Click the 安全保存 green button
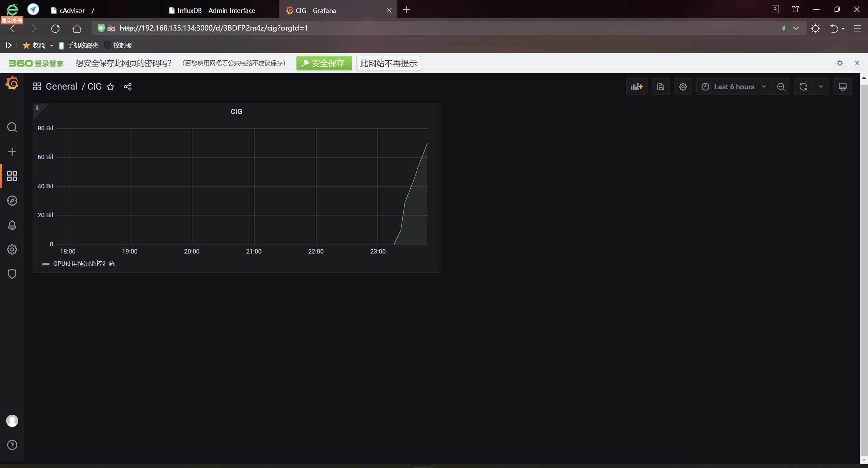The width and height of the screenshot is (868, 468). pyautogui.click(x=324, y=63)
